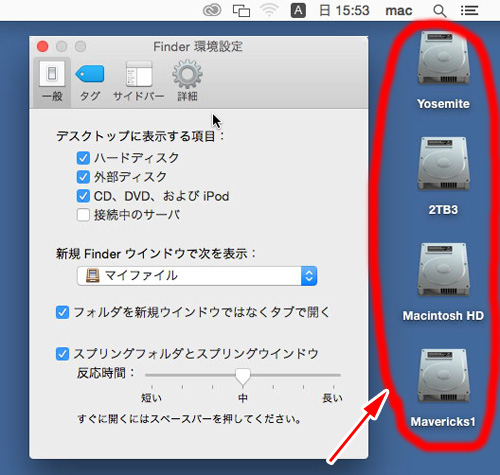Click the Creative Cloud menu bar icon
Viewport: 500px width, 475px height.
tap(212, 11)
